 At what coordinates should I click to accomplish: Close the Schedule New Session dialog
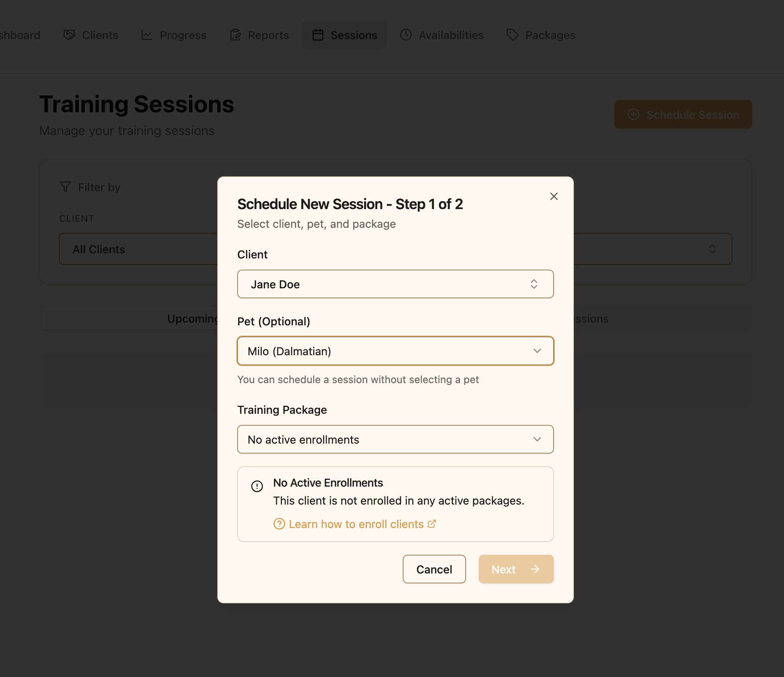[x=554, y=196]
